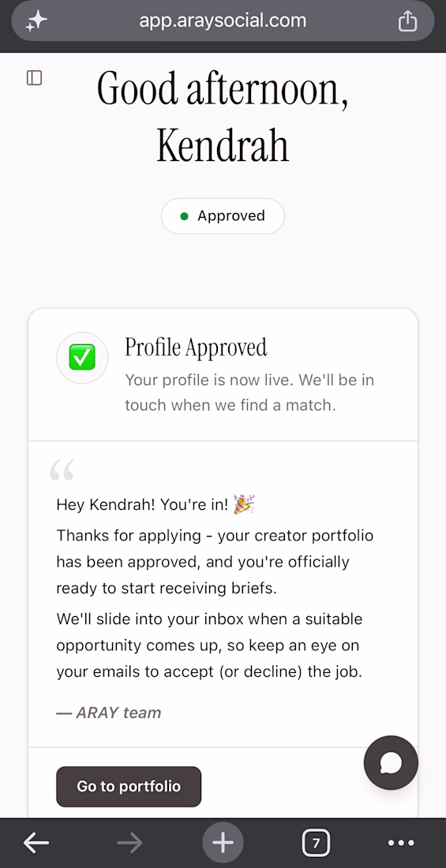Tap the sparkle AI icon in address bar

click(x=36, y=21)
